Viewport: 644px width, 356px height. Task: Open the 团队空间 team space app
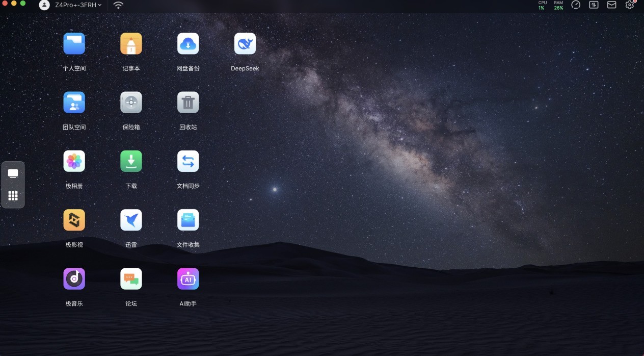point(74,103)
